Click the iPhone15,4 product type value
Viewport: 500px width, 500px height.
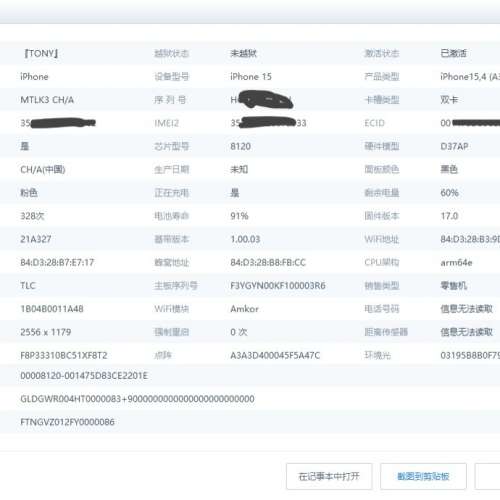pyautogui.click(x=470, y=77)
